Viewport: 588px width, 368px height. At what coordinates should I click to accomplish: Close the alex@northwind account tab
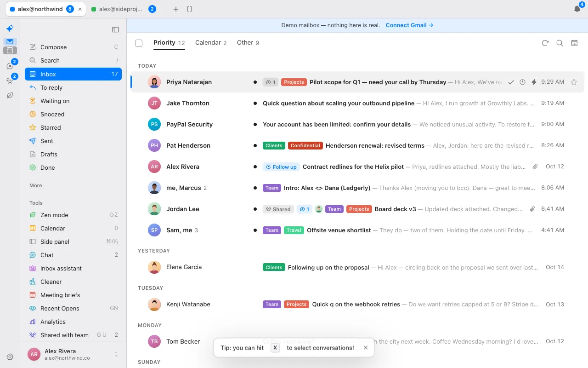[80, 9]
